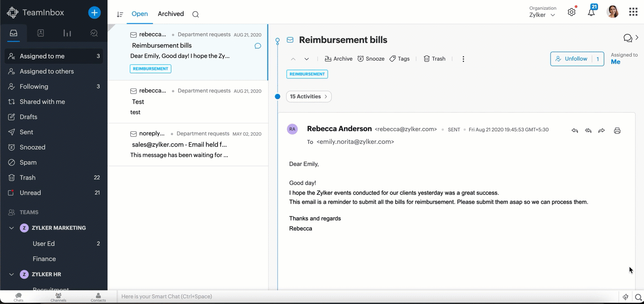Collapse the Zylker Marketing team
The width and height of the screenshot is (644, 304).
coord(12,228)
